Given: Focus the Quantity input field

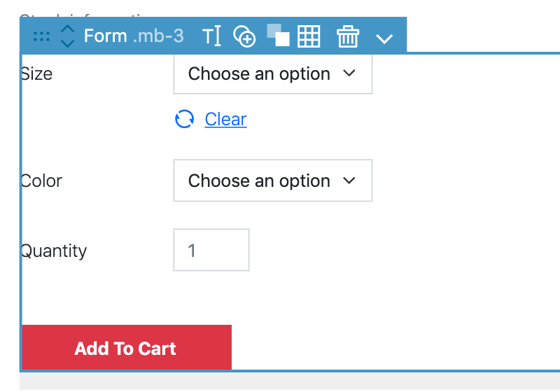Looking at the screenshot, I should (x=211, y=250).
